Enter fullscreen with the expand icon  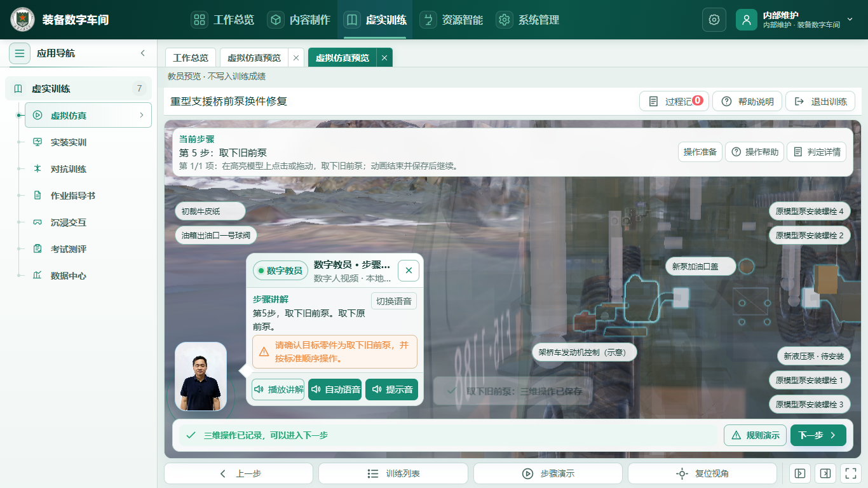[x=850, y=473]
